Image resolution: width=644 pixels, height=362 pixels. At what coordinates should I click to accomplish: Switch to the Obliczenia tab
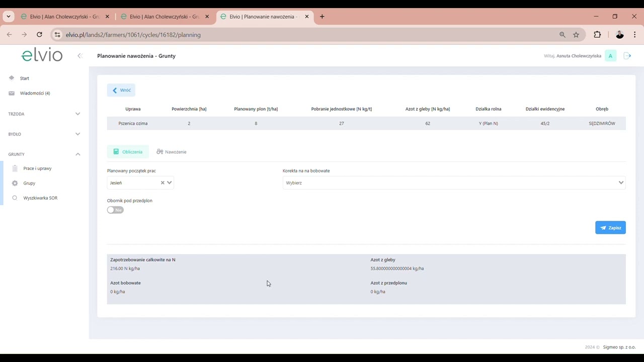tap(128, 152)
